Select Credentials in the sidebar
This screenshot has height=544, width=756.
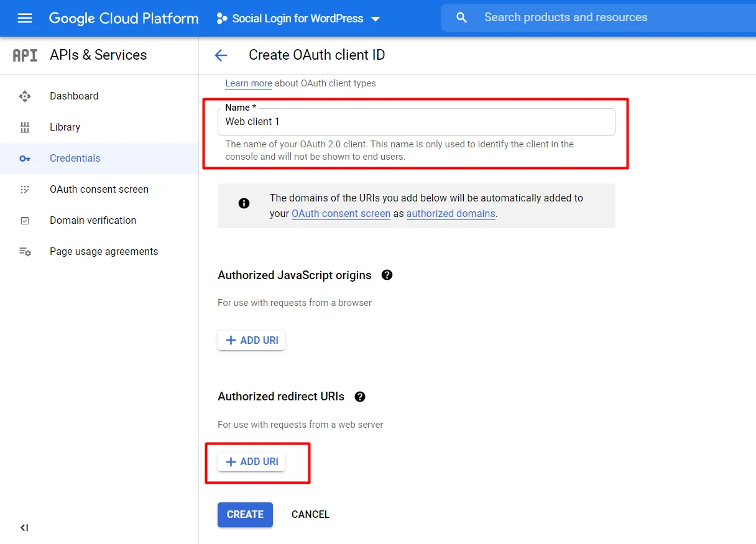pos(99,158)
